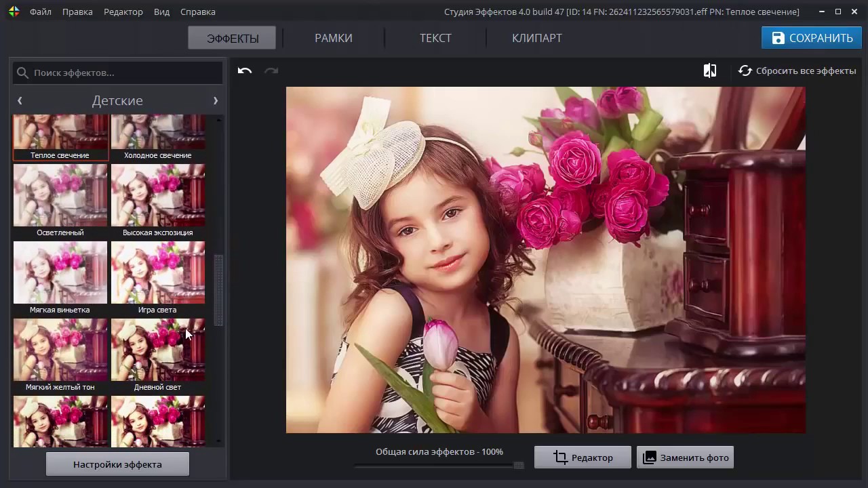Screen dimensions: 868x488
Task: Select the Теплое свечение effect
Action: 60,138
